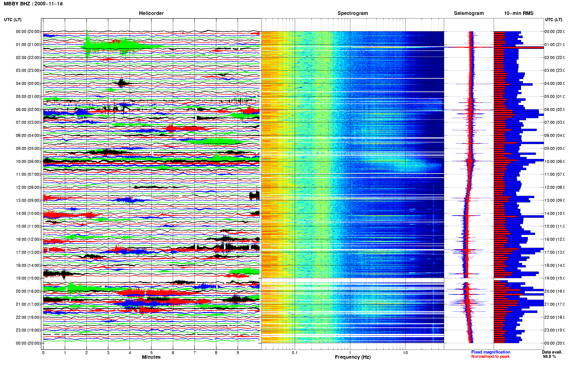
Task: Click the '10-min RMS' panel heading
Action: pos(519,13)
